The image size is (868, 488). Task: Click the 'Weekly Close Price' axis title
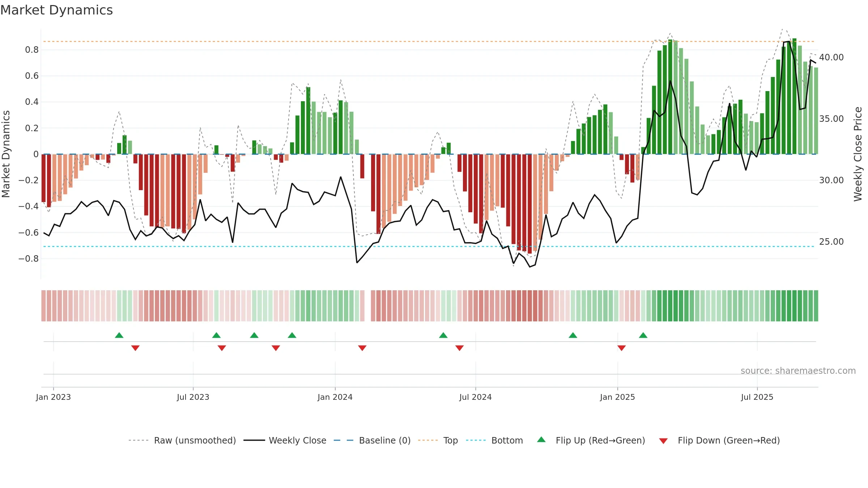[x=858, y=154]
